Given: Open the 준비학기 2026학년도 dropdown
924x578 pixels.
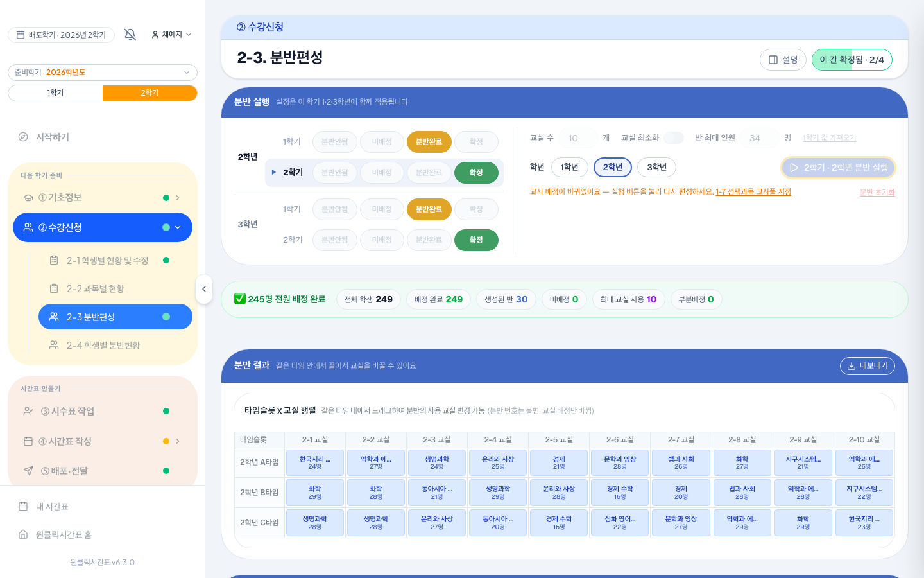Looking at the screenshot, I should (x=103, y=73).
